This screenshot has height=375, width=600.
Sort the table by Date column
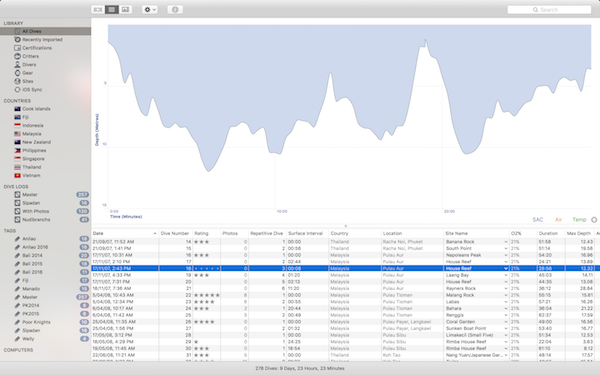(x=125, y=233)
